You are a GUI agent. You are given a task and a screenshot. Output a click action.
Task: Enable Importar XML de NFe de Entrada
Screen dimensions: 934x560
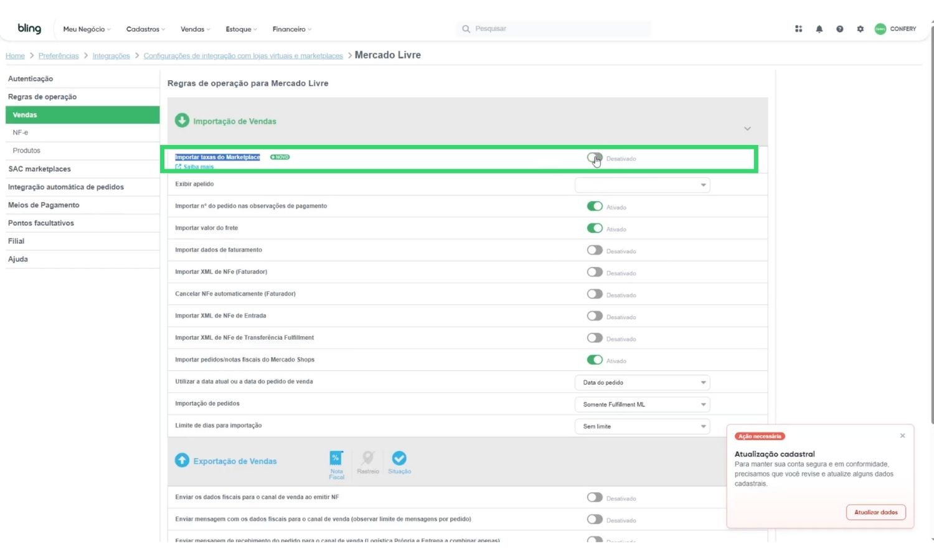tap(595, 316)
